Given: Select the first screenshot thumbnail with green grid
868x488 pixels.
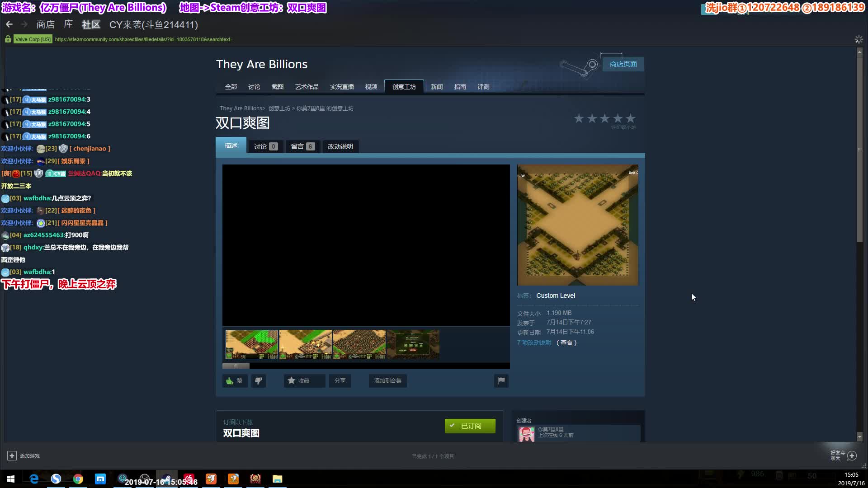Looking at the screenshot, I should [252, 344].
